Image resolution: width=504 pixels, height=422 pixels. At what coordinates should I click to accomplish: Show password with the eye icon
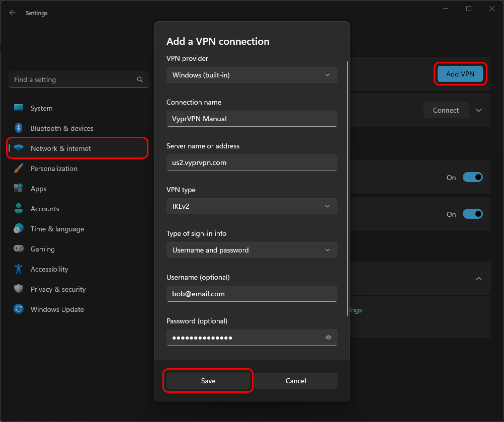point(328,337)
